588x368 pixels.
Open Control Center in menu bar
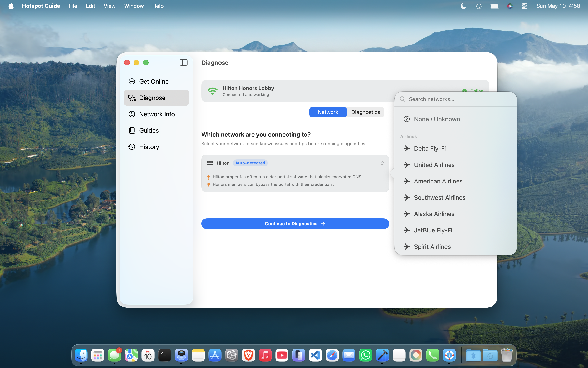tap(524, 6)
